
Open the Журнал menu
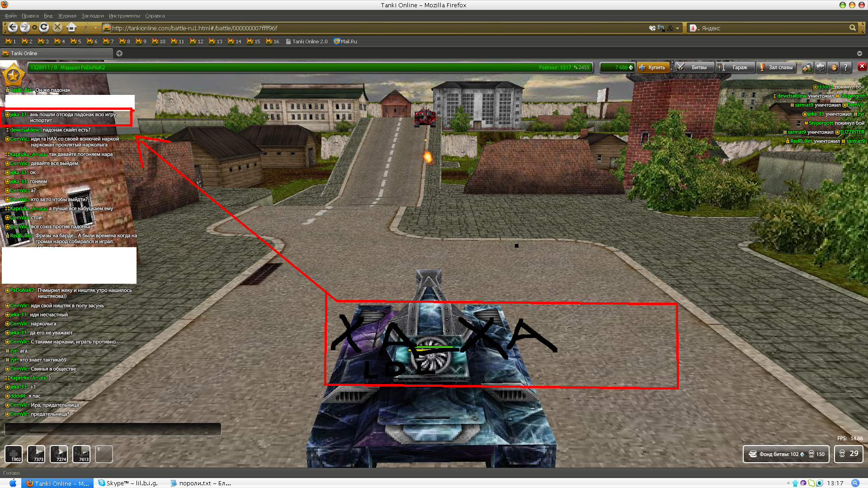(x=67, y=16)
